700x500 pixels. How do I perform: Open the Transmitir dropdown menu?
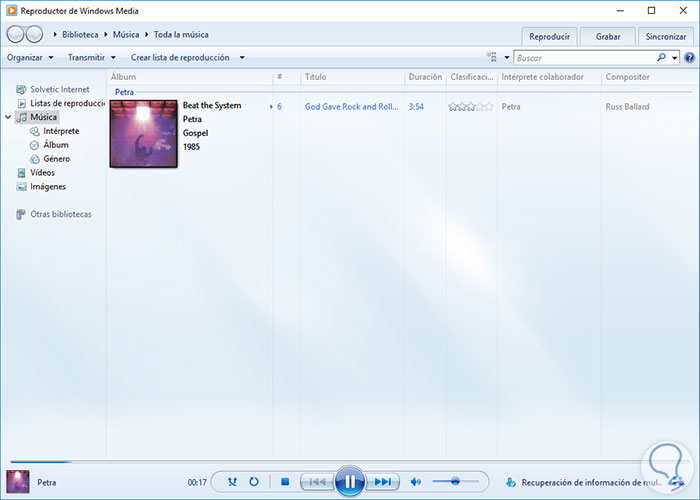coord(92,58)
